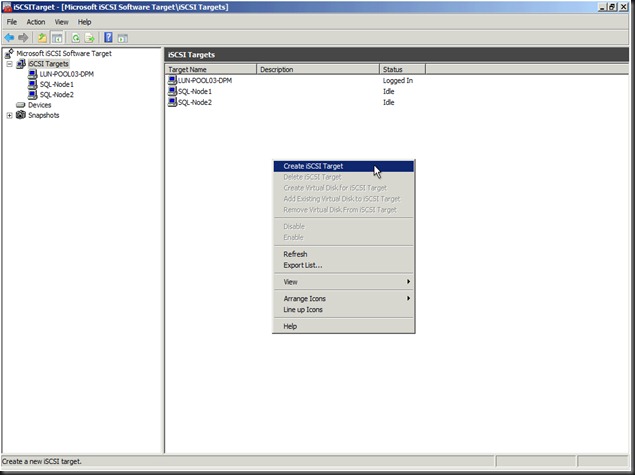This screenshot has height=475, width=635.
Task: Click Idle status of SQL-Node1 row
Action: pos(388,91)
